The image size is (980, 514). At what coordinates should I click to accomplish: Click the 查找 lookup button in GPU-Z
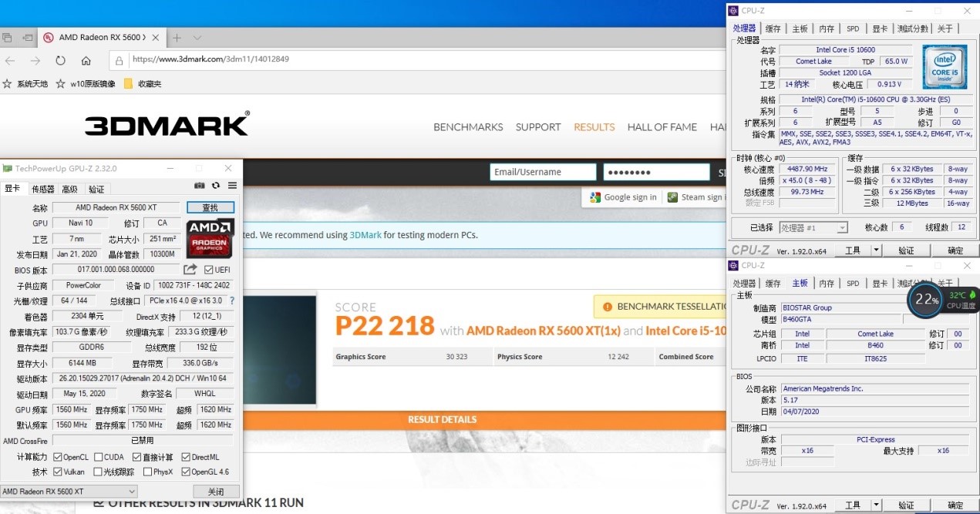coord(210,207)
